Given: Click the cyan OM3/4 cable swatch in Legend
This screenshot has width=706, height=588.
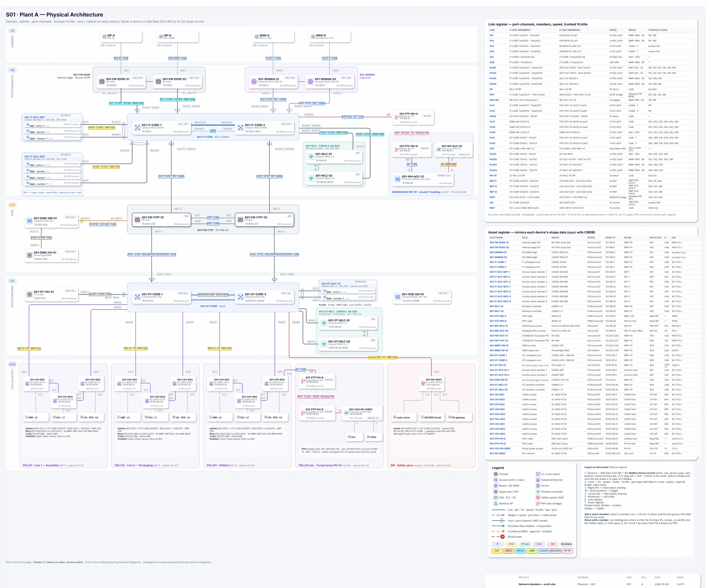Looking at the screenshot, I should pos(520,551).
